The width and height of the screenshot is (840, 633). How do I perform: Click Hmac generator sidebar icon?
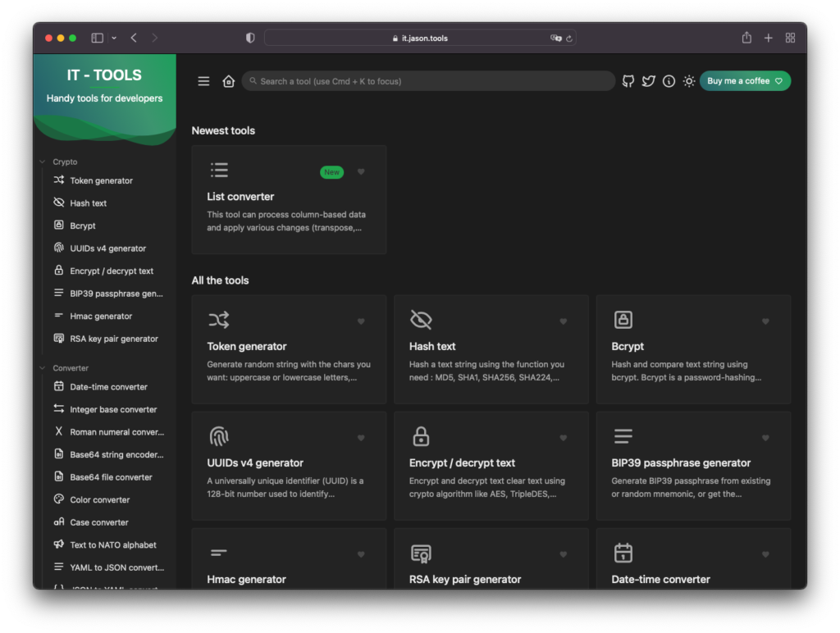pos(59,316)
